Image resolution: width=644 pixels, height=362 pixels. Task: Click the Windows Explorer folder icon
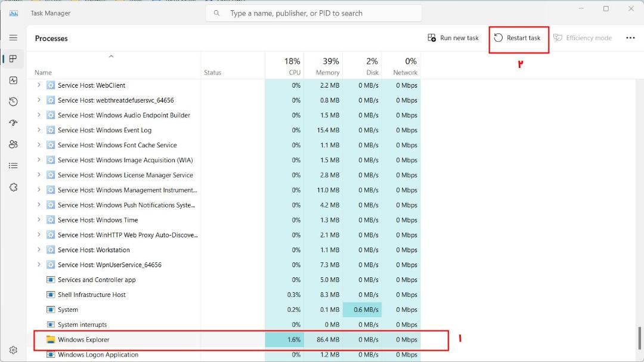[x=51, y=339]
